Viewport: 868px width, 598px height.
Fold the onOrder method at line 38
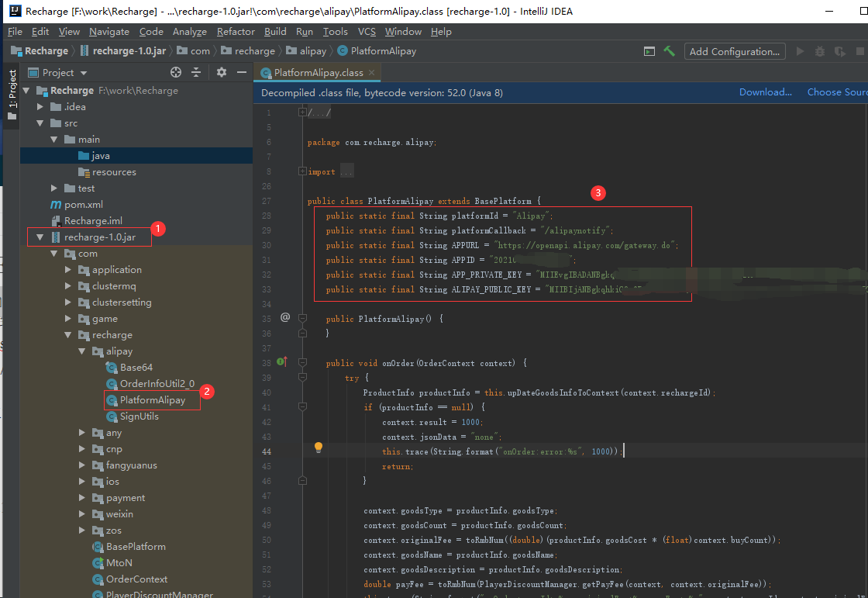pyautogui.click(x=302, y=362)
